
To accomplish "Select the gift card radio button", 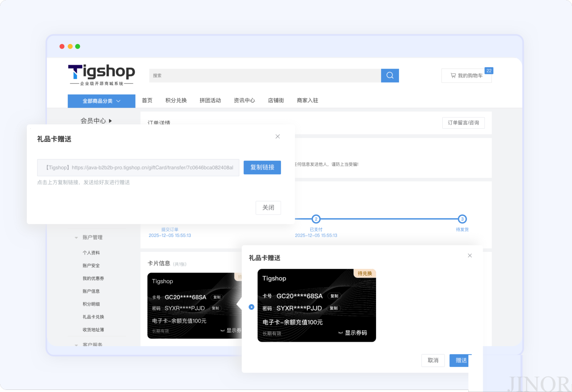I will [252, 307].
